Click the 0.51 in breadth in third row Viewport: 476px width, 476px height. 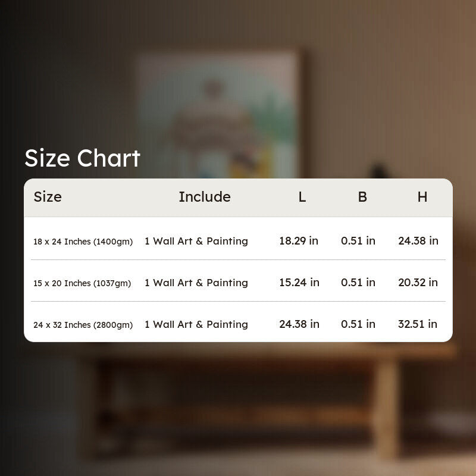[358, 324]
